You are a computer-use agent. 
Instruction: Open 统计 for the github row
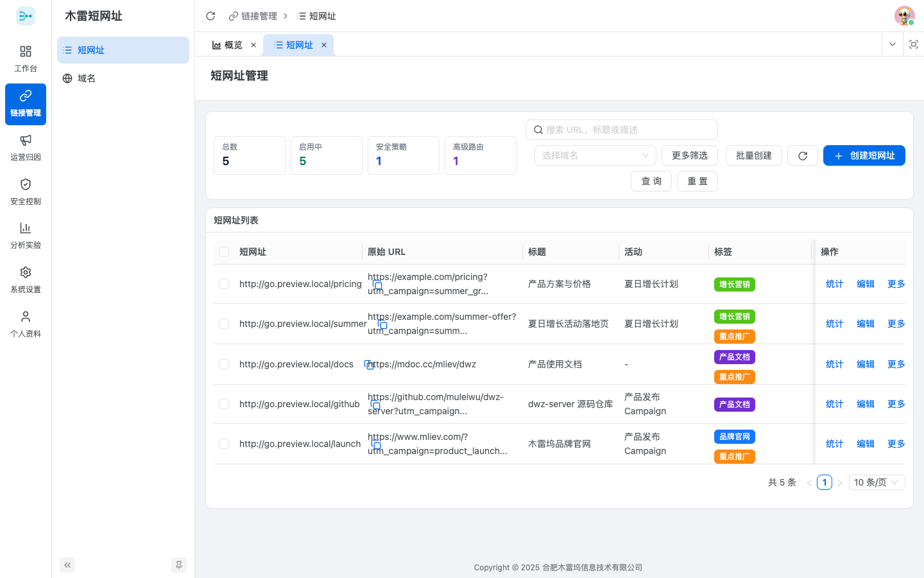coord(835,404)
